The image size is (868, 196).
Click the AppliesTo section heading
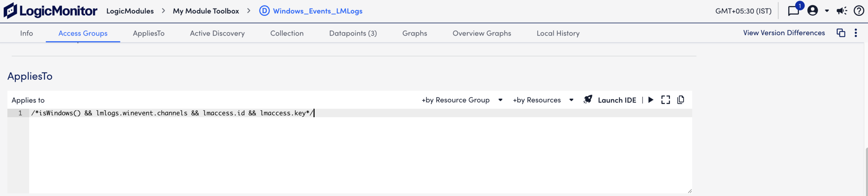click(30, 76)
